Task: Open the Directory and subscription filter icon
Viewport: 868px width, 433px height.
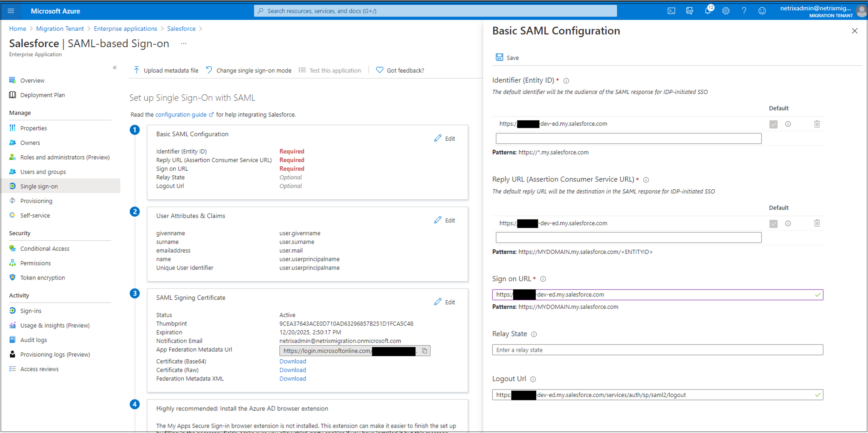Action: point(689,11)
